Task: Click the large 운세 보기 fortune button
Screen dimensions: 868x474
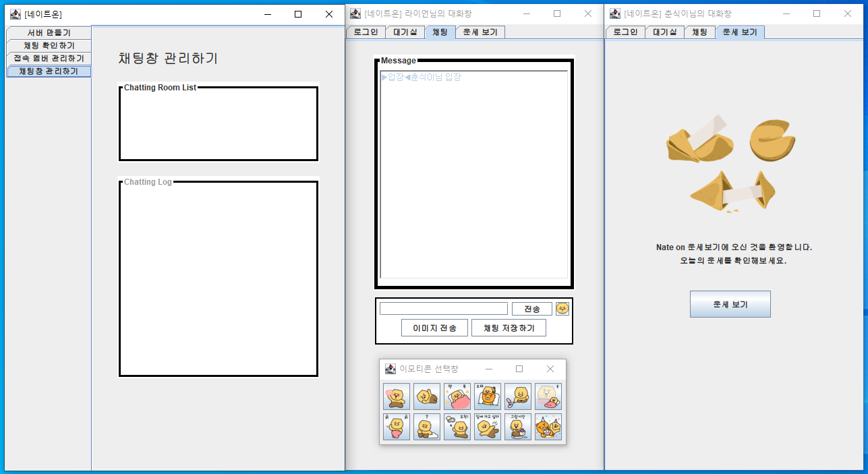Action: click(730, 304)
